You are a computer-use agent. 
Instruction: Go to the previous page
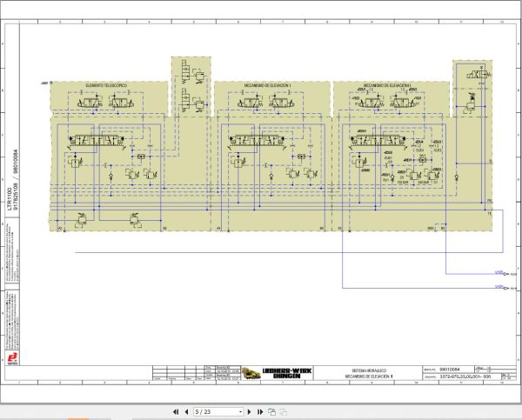click(x=186, y=412)
